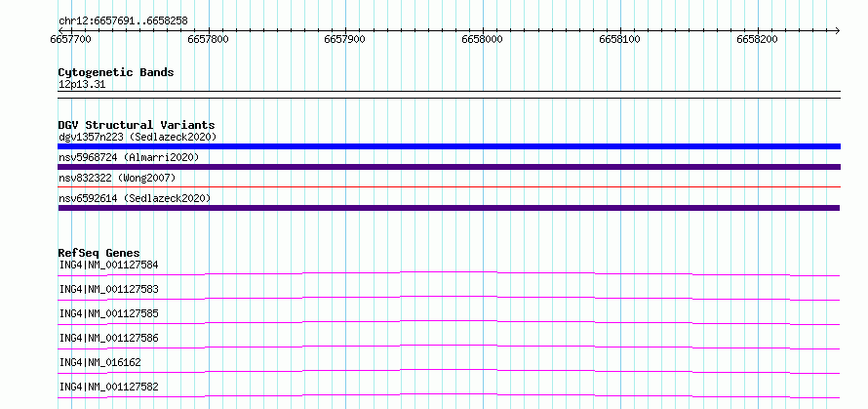Open variant nsv832322 (Wong2007) label
This screenshot has width=868, height=409.
point(117,178)
